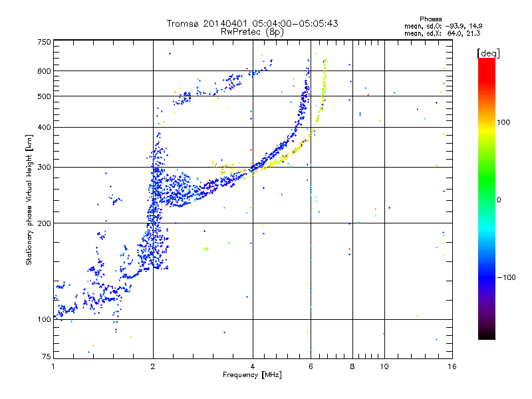Click the '0' colorbar tick label
This screenshot has width=532, height=399.
[498, 200]
